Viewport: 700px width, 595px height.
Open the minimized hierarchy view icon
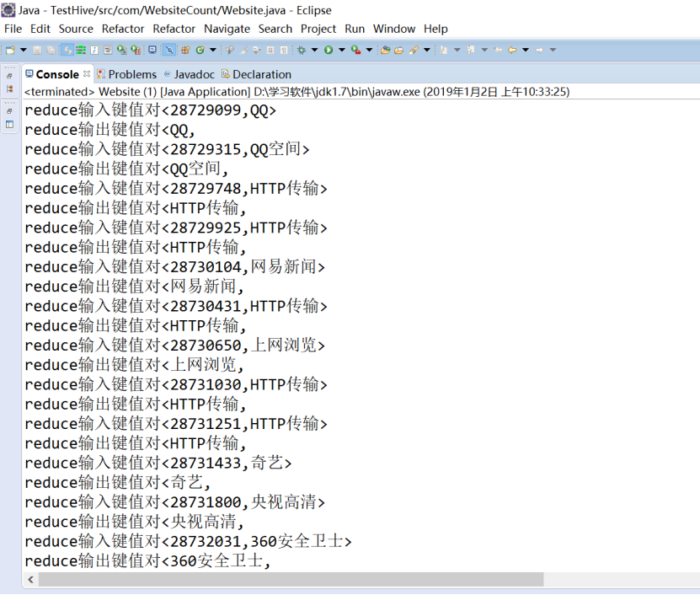tap(9, 88)
